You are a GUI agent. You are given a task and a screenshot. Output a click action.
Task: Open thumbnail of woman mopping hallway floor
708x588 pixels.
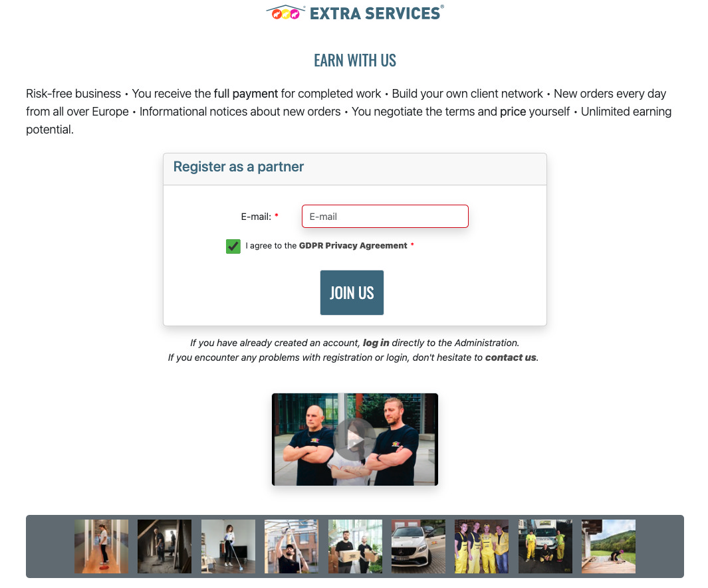(102, 546)
